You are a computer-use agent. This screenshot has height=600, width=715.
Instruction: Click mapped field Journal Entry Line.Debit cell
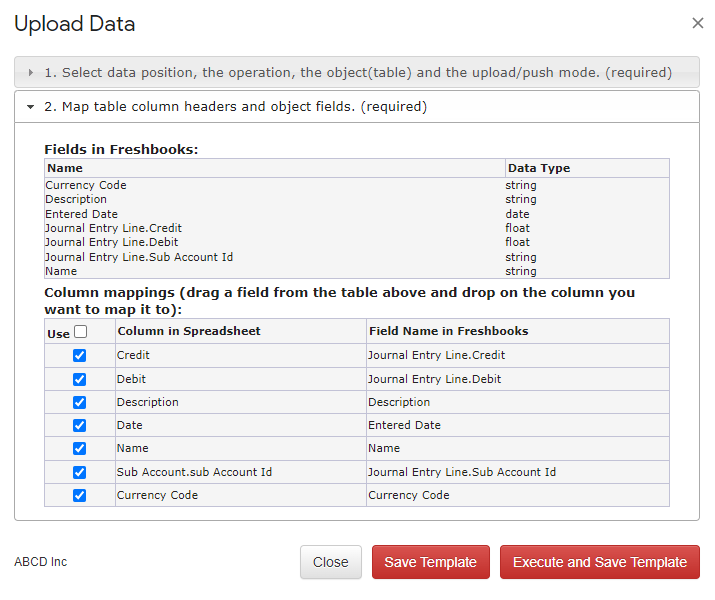tap(518, 379)
